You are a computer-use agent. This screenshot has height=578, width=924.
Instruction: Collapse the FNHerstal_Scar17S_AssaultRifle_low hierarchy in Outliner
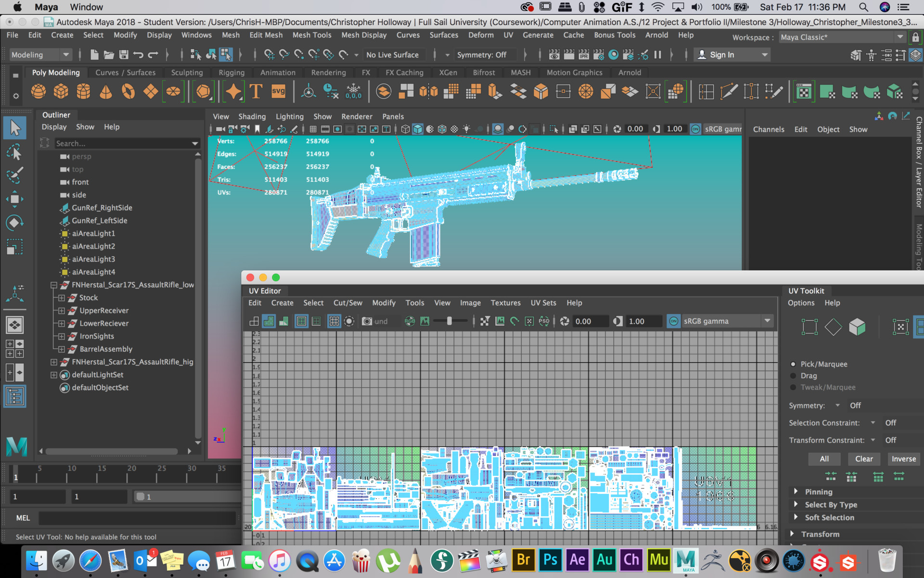[x=53, y=285]
